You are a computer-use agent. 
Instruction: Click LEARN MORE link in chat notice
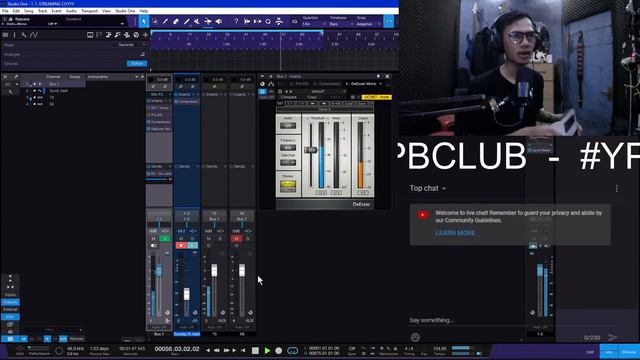455,233
